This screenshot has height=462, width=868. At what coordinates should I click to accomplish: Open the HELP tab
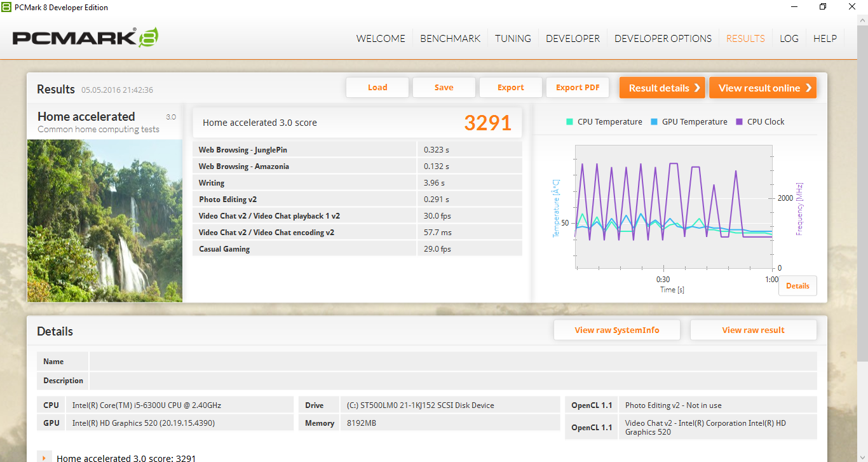point(825,38)
